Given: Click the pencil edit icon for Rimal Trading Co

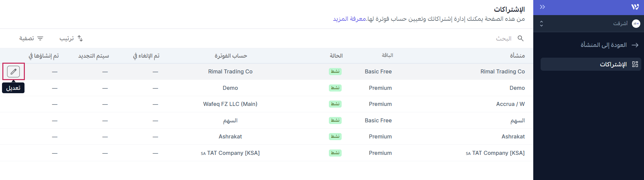Looking at the screenshot, I should (x=13, y=71).
